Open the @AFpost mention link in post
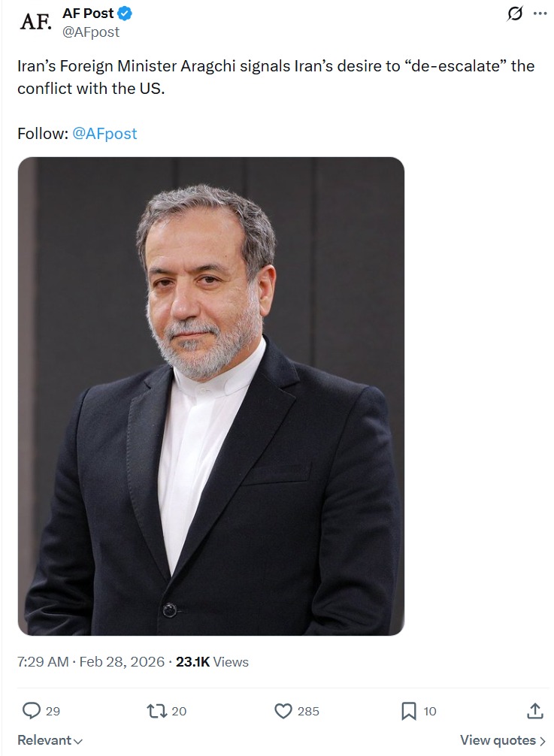This screenshot has width=554, height=756. coord(104,133)
